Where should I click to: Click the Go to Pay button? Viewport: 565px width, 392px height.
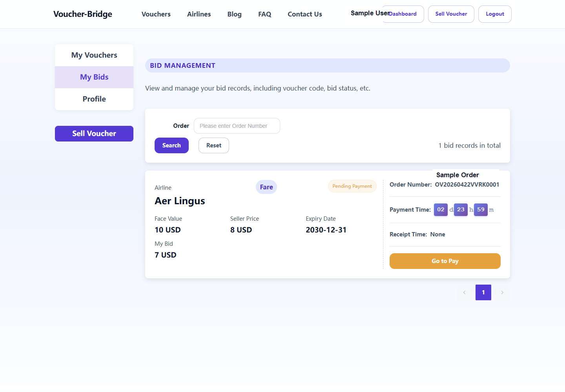[445, 261]
